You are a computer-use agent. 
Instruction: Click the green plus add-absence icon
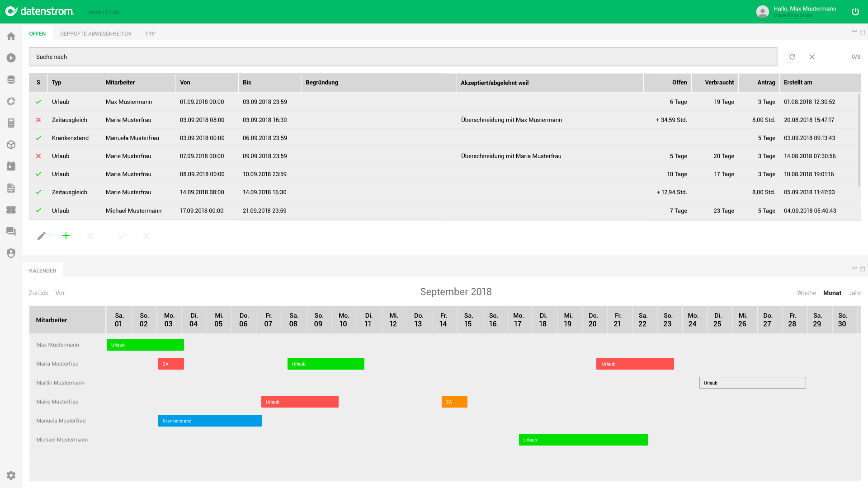(x=66, y=235)
